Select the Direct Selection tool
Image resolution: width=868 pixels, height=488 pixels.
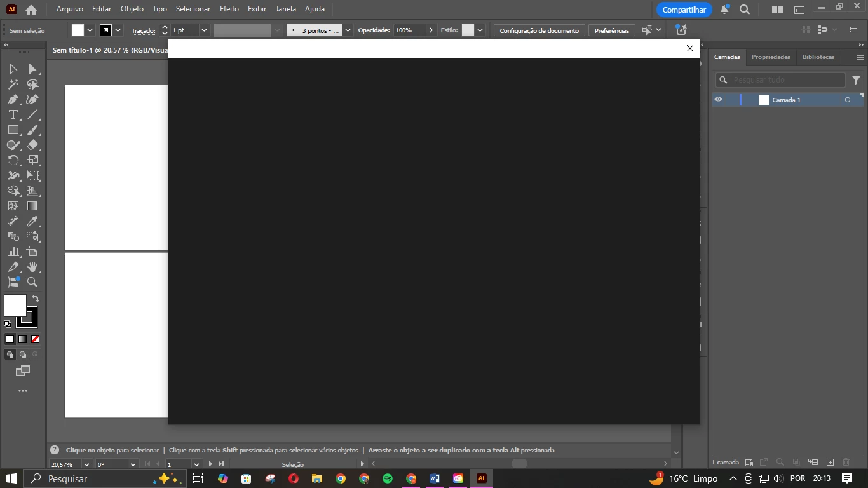(x=33, y=69)
